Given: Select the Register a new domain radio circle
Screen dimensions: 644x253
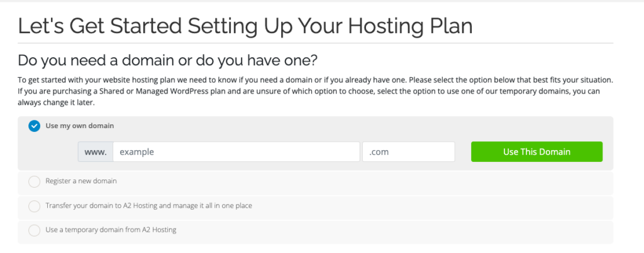Looking at the screenshot, I should [x=34, y=181].
